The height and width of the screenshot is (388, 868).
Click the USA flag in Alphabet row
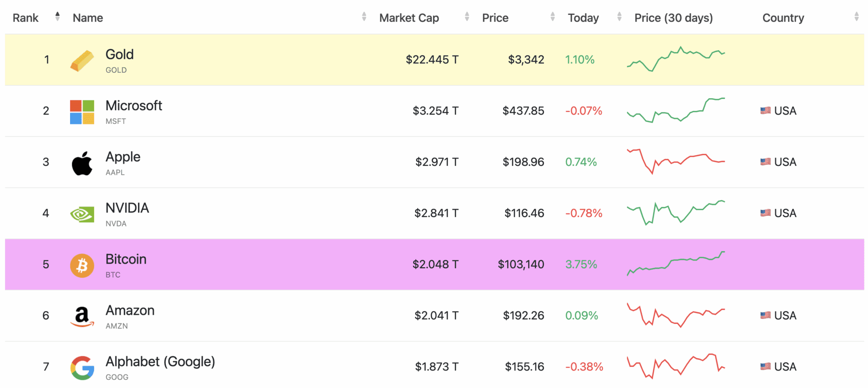point(765,366)
